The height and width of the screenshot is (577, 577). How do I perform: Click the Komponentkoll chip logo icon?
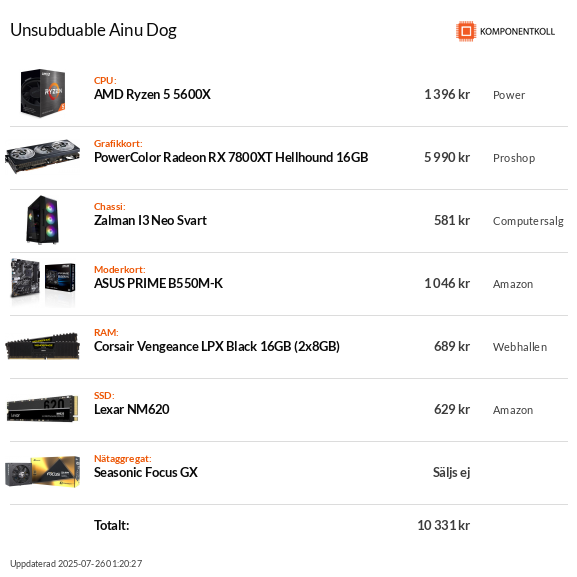(x=466, y=31)
